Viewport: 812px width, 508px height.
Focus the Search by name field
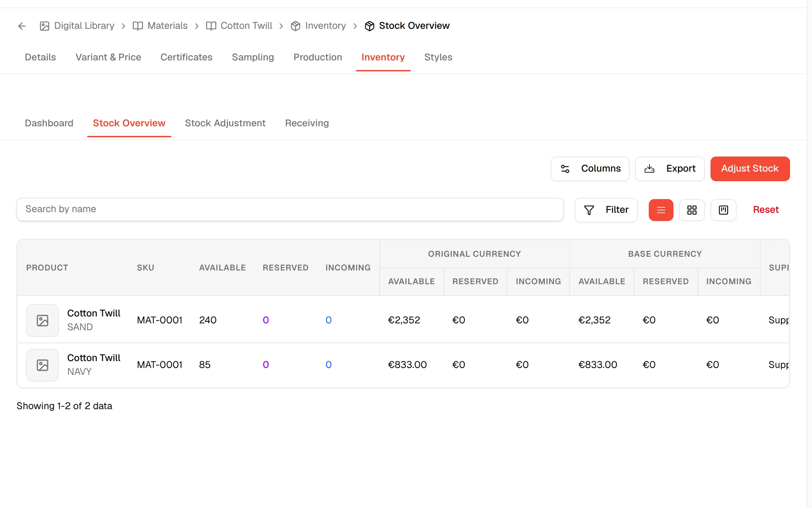pos(290,209)
